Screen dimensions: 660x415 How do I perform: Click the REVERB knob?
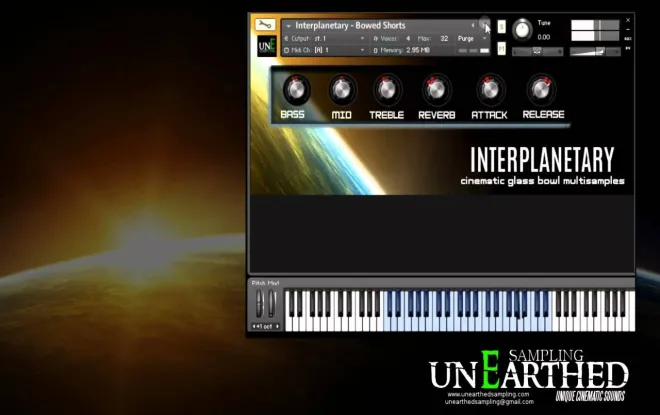click(436, 90)
